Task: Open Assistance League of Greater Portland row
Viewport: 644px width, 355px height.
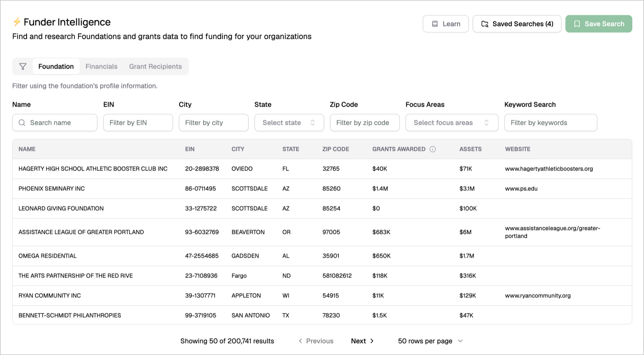Action: (322, 232)
